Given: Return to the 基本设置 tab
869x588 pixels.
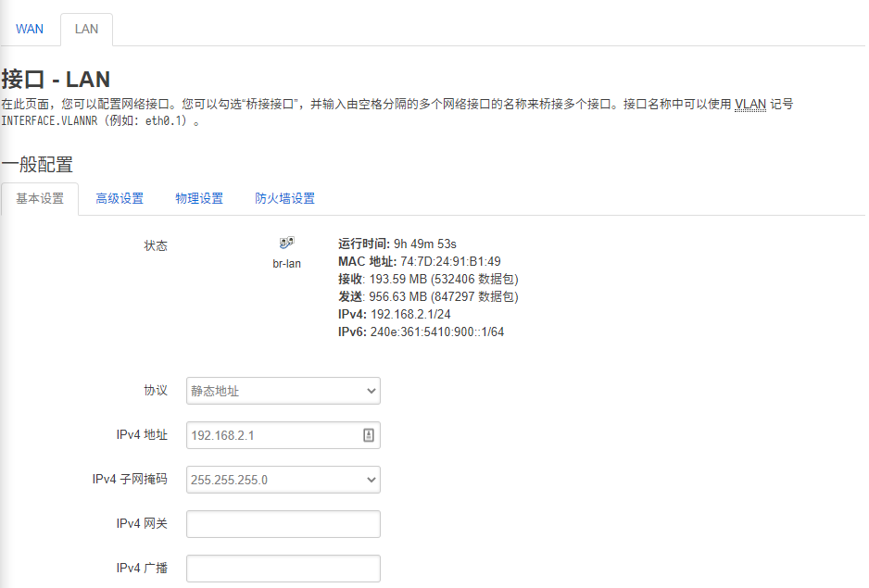Looking at the screenshot, I should (x=39, y=198).
